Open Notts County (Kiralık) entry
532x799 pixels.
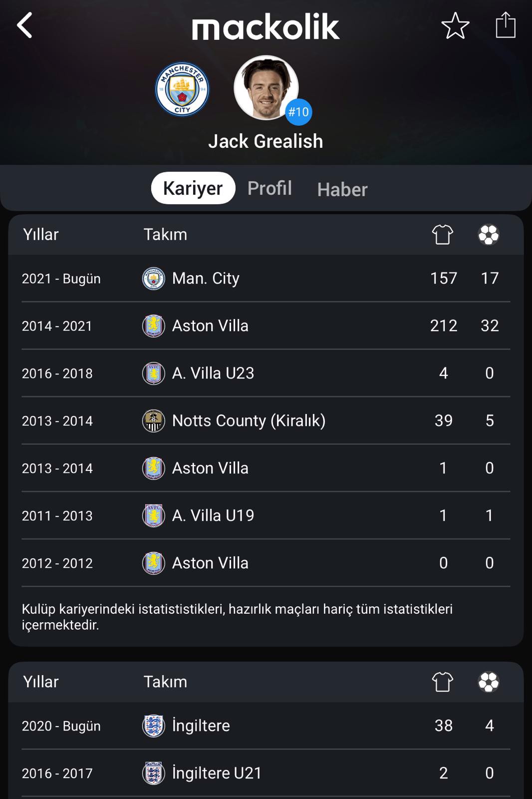point(266,420)
